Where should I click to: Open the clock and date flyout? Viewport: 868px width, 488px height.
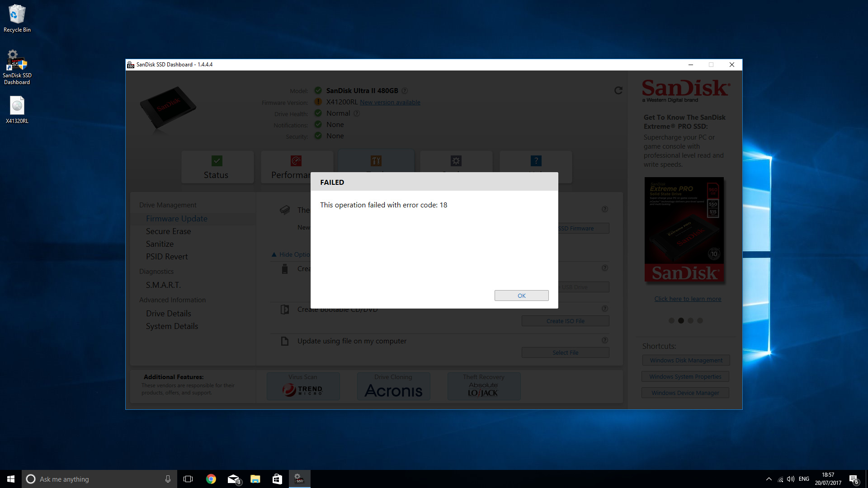828,479
